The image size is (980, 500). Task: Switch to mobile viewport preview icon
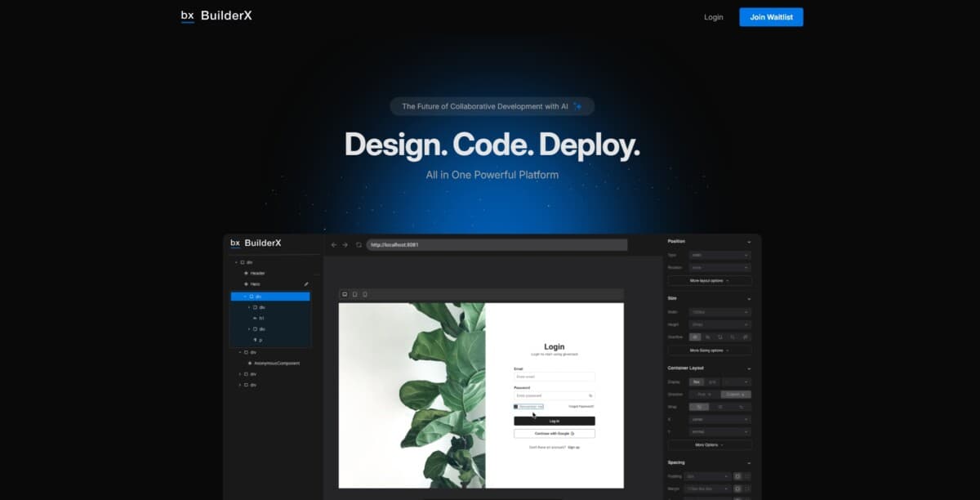tap(364, 294)
